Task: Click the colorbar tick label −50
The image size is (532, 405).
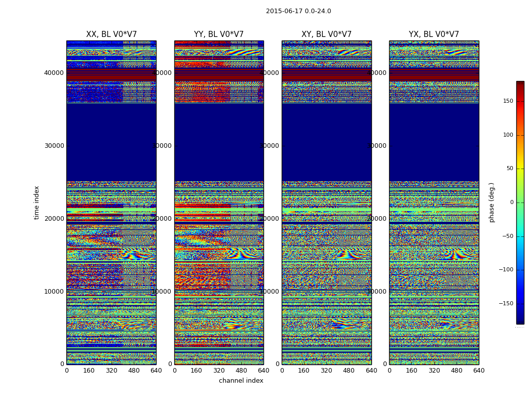Action: pos(508,236)
